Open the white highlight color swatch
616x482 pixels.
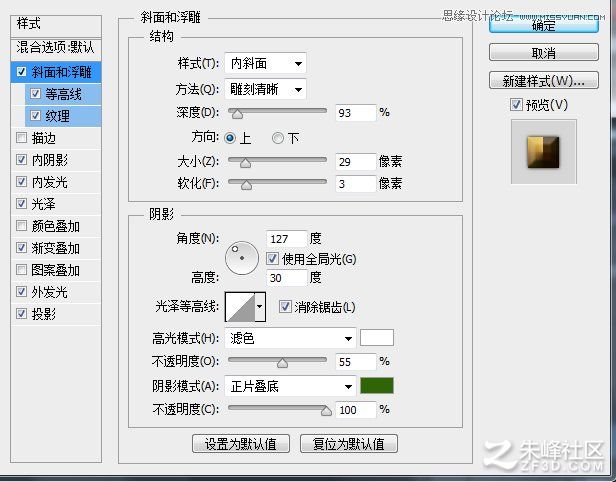click(377, 337)
